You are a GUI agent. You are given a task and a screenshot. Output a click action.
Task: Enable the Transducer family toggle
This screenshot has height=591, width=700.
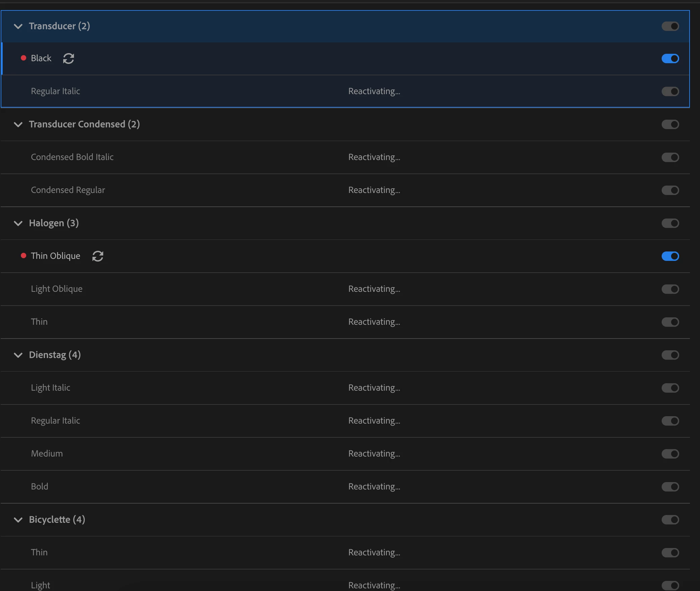tap(670, 26)
